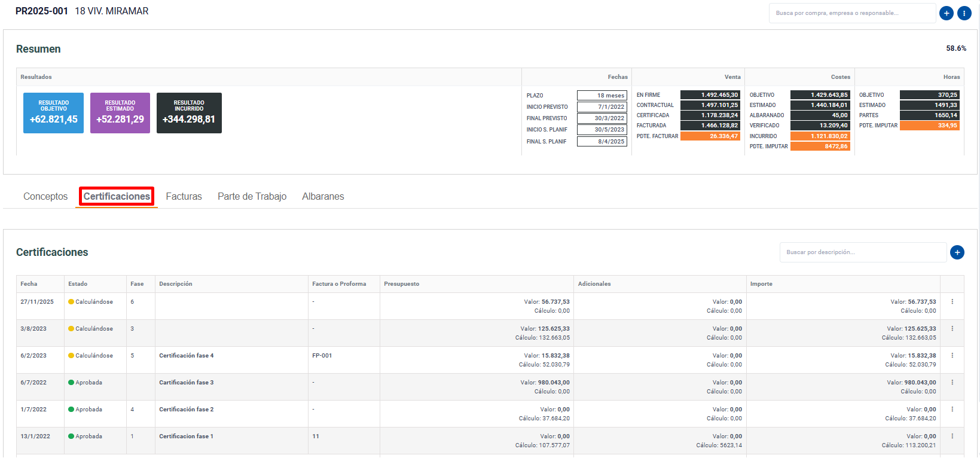Open actions menu for Certificacion fase 1

(952, 436)
